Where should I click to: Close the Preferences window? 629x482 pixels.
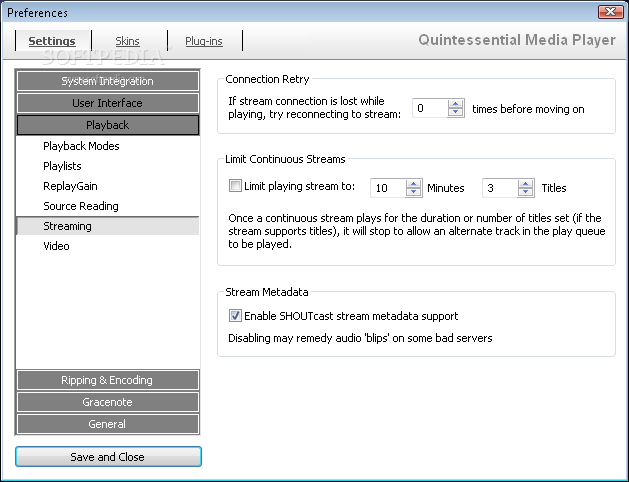point(610,12)
